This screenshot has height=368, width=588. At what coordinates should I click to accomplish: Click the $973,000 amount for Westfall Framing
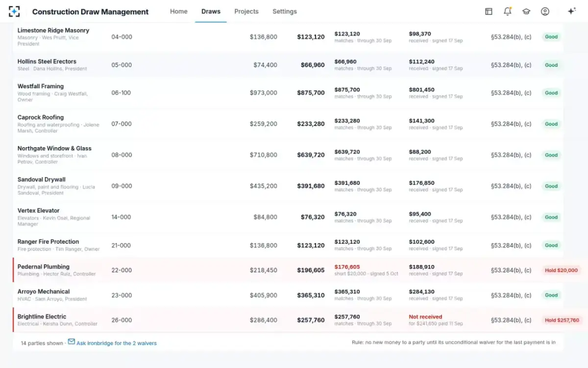[264, 93]
